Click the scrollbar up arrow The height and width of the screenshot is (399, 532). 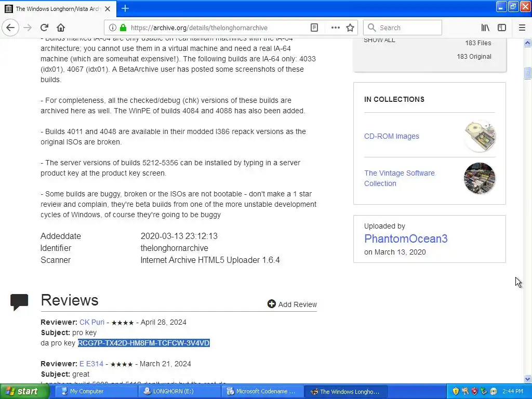click(x=527, y=43)
